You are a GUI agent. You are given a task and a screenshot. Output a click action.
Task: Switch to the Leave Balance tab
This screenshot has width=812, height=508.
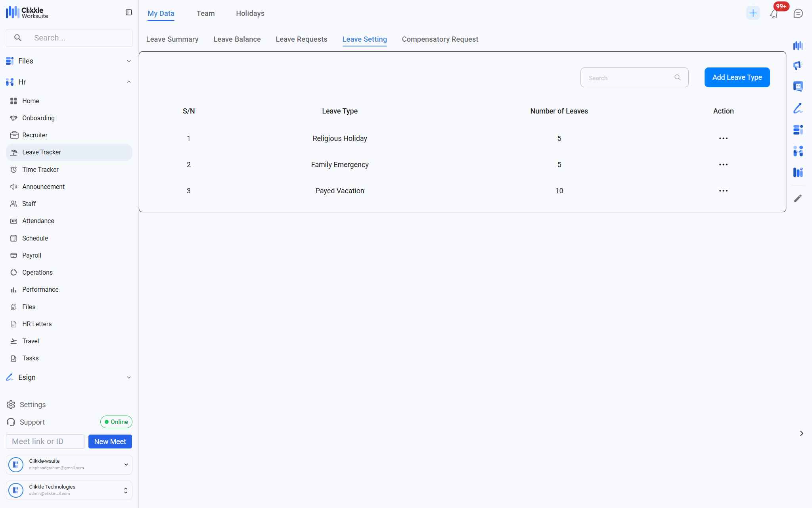pyautogui.click(x=237, y=39)
